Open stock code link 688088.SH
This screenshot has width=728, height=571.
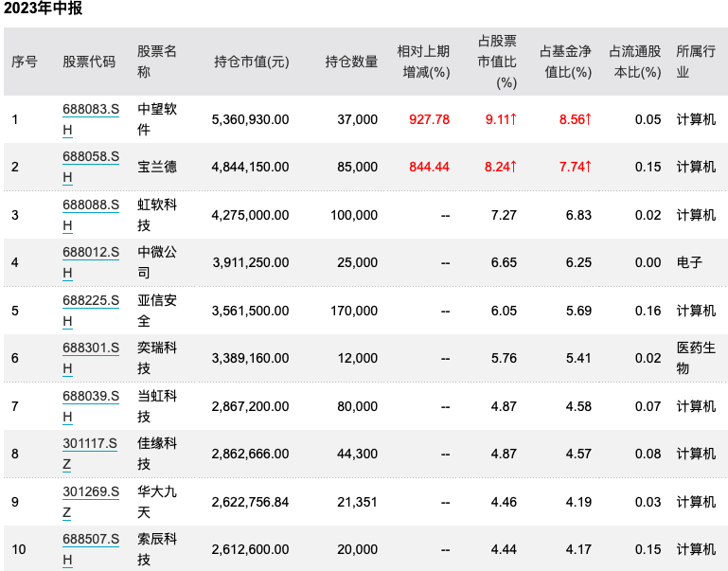tap(91, 215)
